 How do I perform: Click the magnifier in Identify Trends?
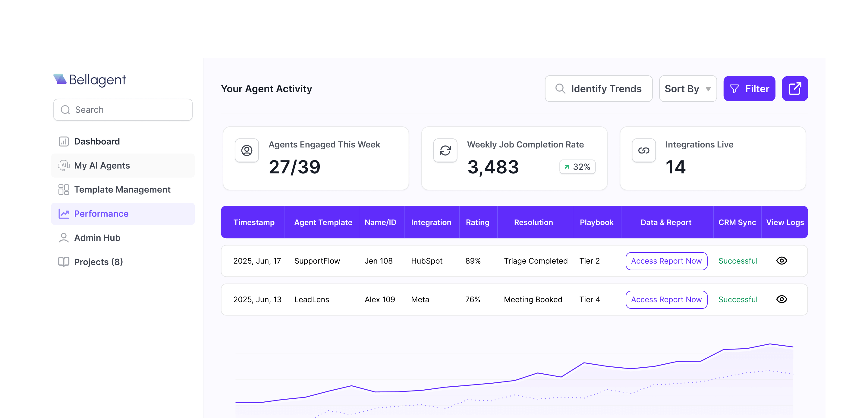(x=560, y=89)
